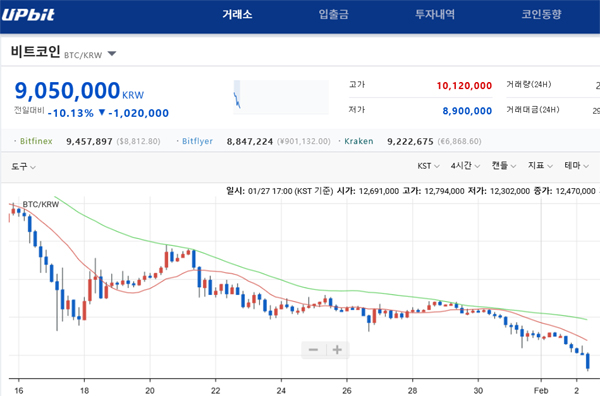The image size is (600, 396).
Task: Switch to the 거래소 tab
Action: coord(237,15)
